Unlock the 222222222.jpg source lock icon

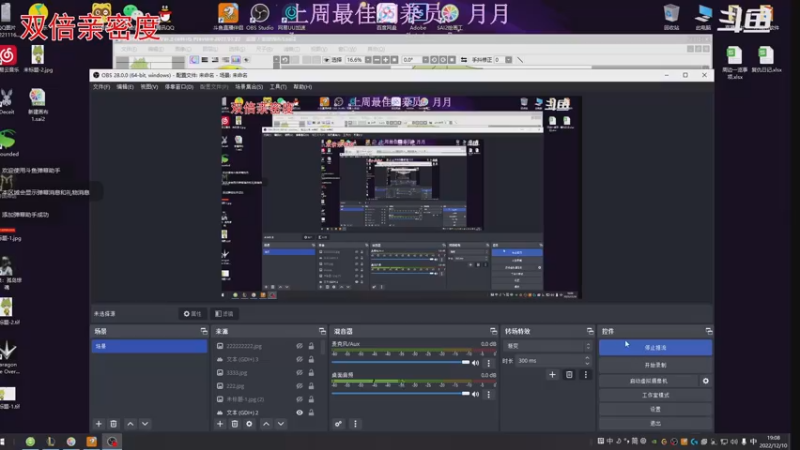point(311,346)
